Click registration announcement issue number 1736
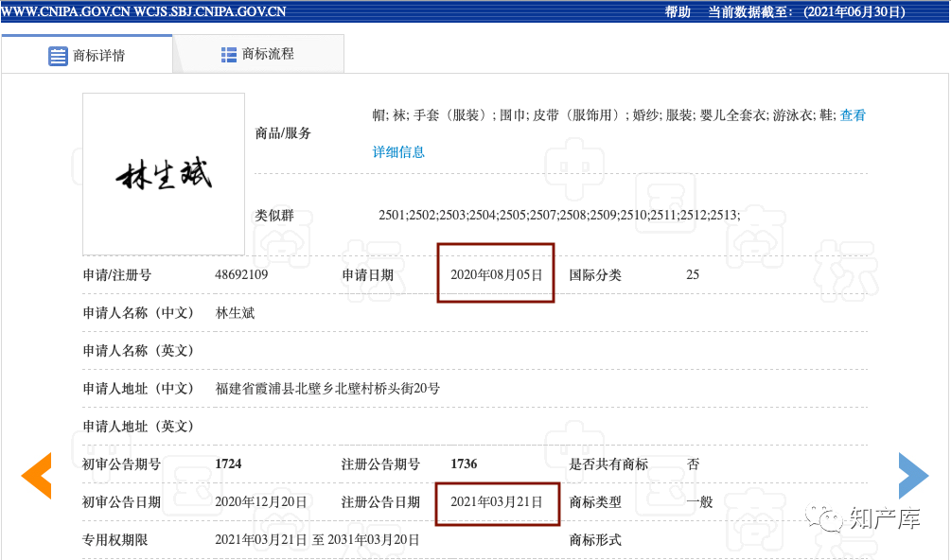Image resolution: width=951 pixels, height=560 pixels. pyautogui.click(x=464, y=464)
